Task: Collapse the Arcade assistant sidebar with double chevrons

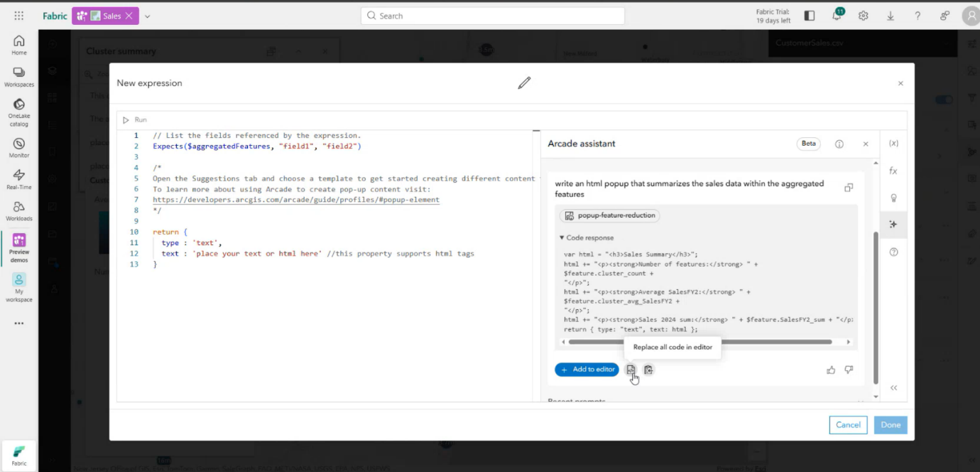Action: pyautogui.click(x=893, y=387)
